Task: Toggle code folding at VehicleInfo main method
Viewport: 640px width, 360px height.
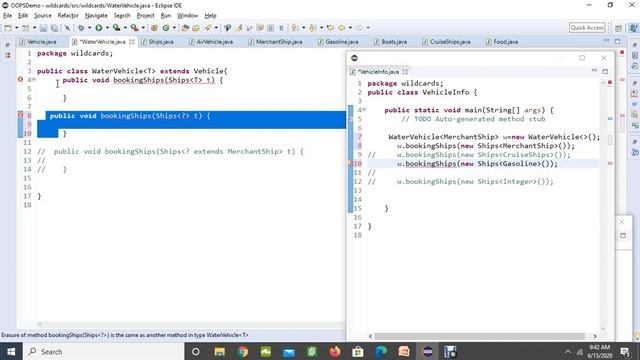Action: tap(364, 109)
